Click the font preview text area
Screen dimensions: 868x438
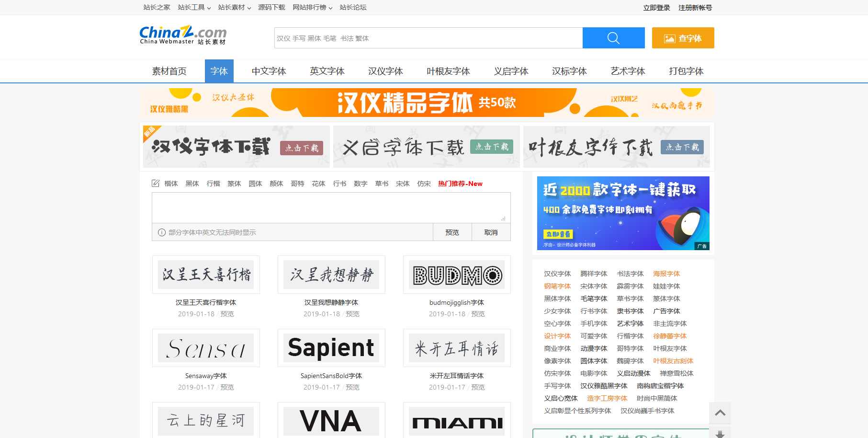331,207
